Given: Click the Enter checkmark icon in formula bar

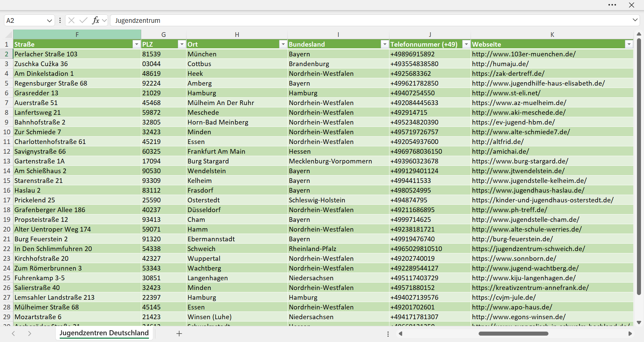Looking at the screenshot, I should (83, 20).
